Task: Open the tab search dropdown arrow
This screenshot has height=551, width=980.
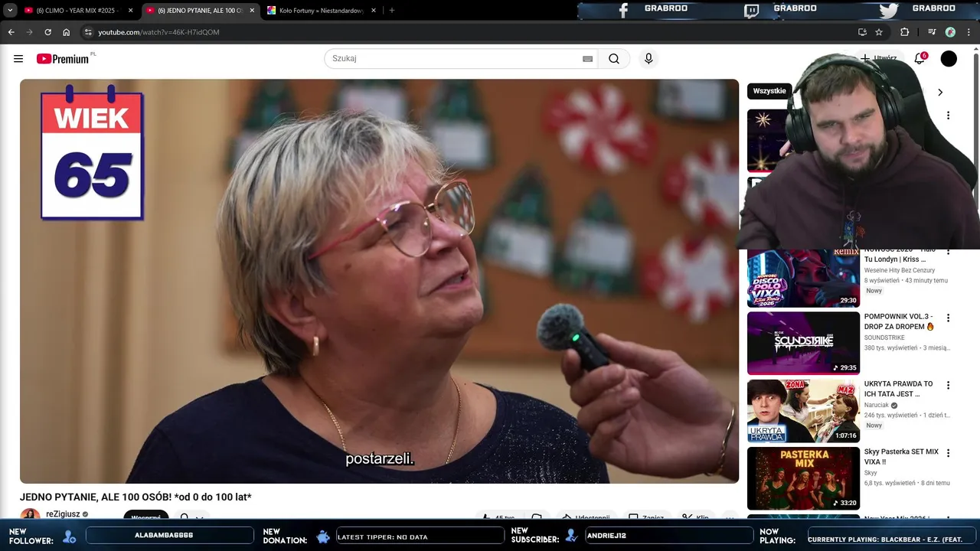Action: coord(10,11)
